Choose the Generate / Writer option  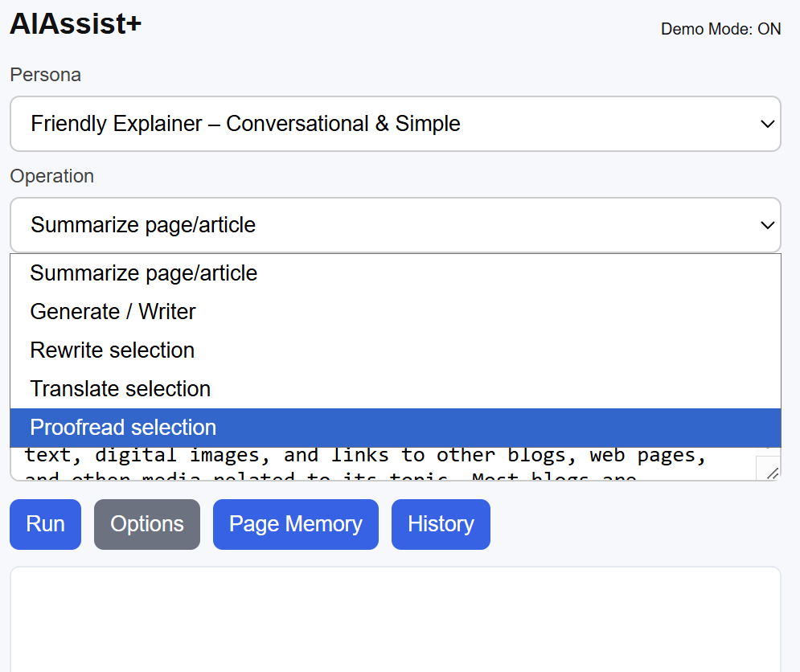(113, 312)
